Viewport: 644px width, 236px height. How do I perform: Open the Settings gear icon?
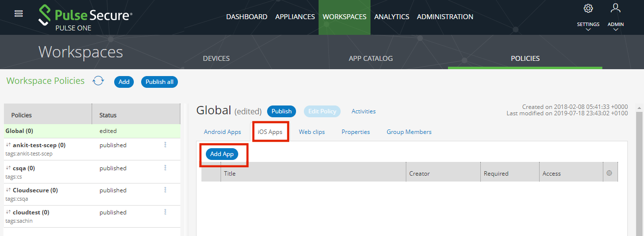(588, 8)
